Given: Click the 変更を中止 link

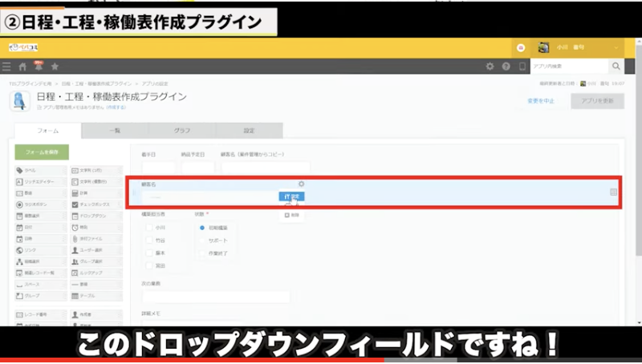Looking at the screenshot, I should (x=542, y=101).
